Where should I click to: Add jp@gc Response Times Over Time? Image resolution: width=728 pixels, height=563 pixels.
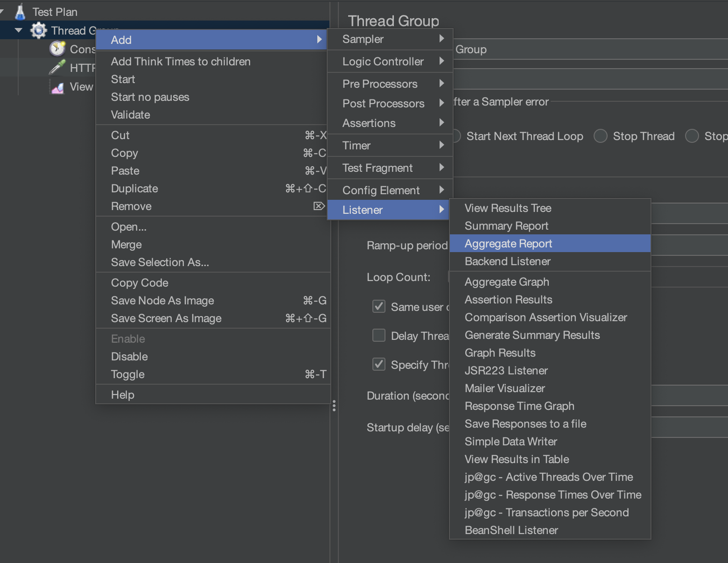(550, 495)
